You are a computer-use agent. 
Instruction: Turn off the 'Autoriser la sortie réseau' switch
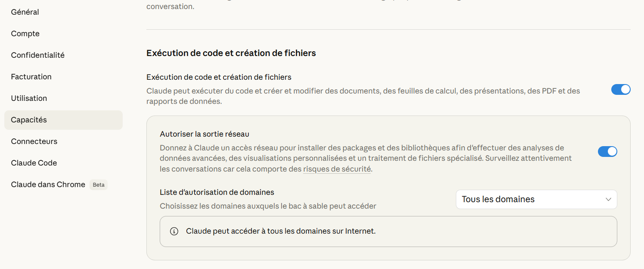coord(607,151)
